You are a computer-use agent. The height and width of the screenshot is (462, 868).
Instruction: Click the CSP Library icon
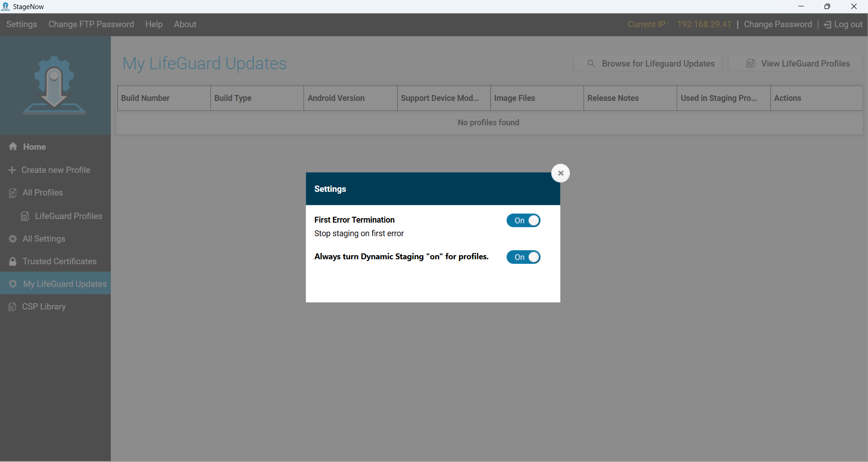coord(13,307)
